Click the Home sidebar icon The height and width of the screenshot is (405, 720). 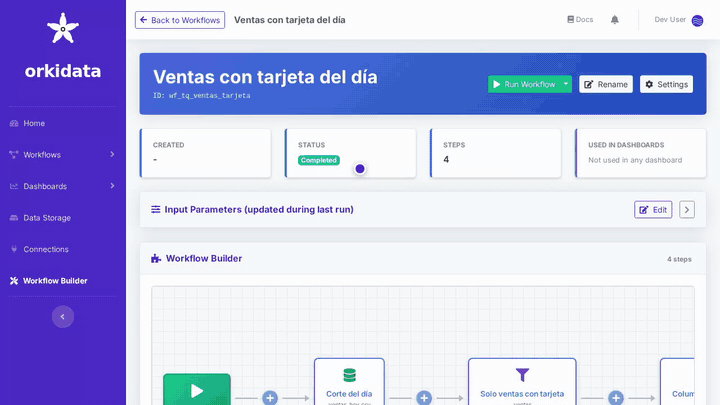pyautogui.click(x=14, y=123)
